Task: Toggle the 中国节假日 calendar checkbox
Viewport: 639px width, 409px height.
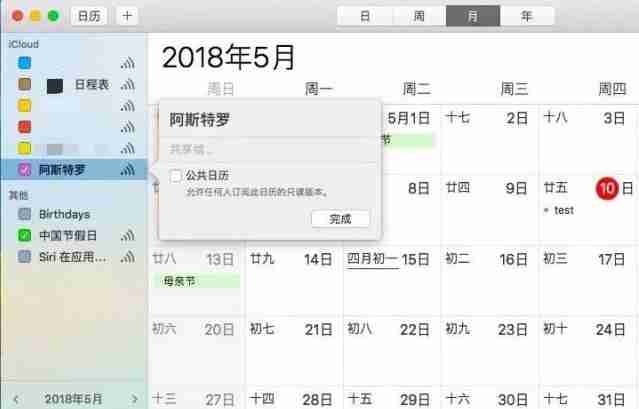Action: (x=24, y=235)
